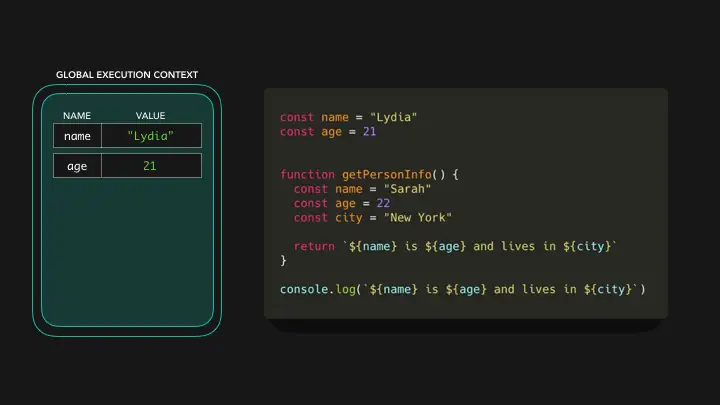Select the '21' value cell in the table
Viewport: 720px width, 405px height.
point(151,166)
